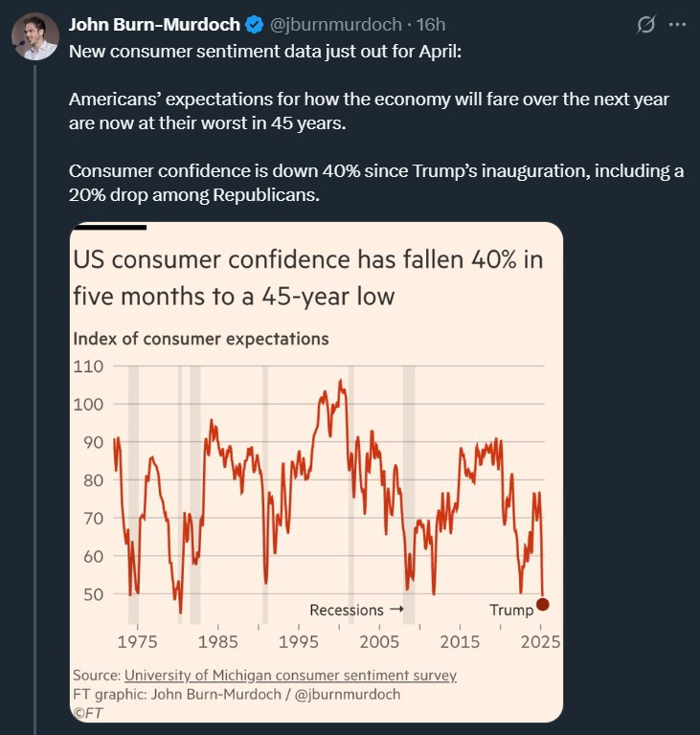The height and width of the screenshot is (735, 700).
Task: Click the 16h post timestamp
Action: click(x=431, y=24)
